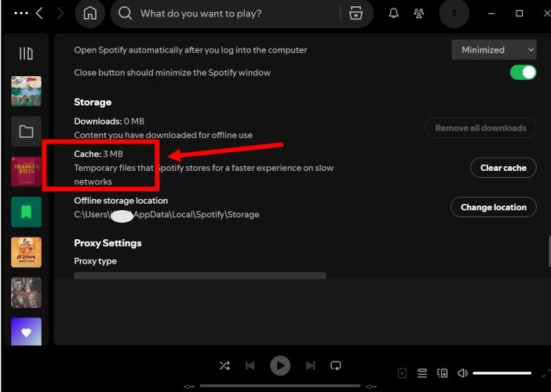Open Friend Activity icon

[419, 13]
